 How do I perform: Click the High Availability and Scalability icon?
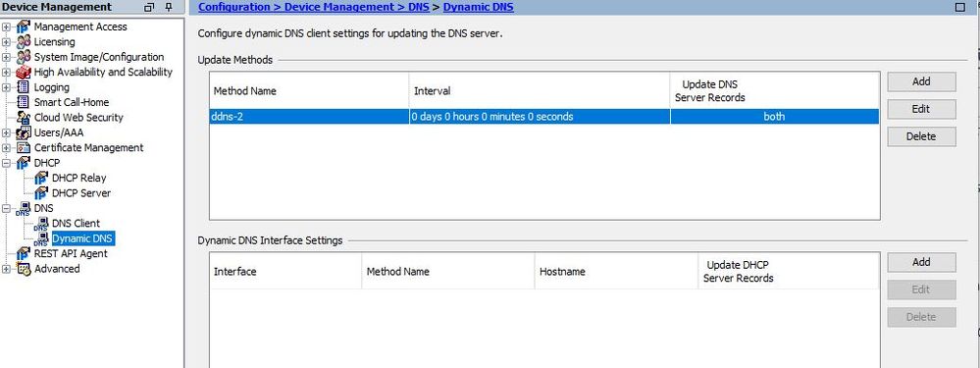click(x=24, y=72)
